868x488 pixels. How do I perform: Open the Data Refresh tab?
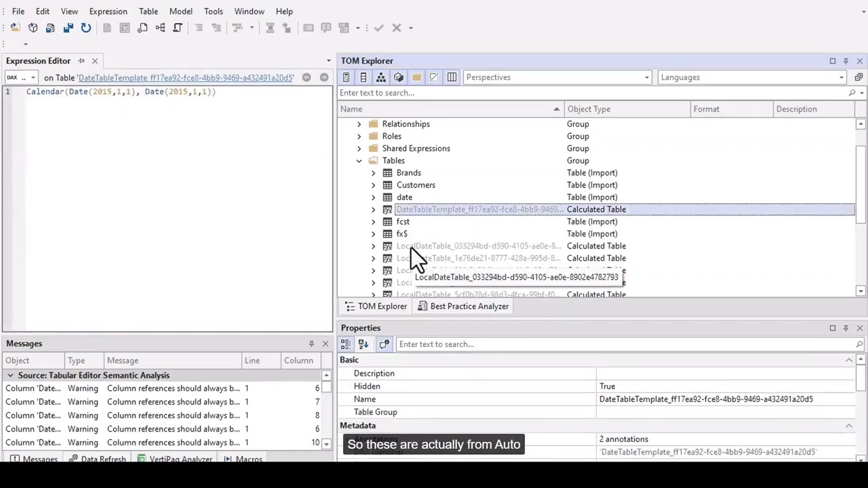96,459
